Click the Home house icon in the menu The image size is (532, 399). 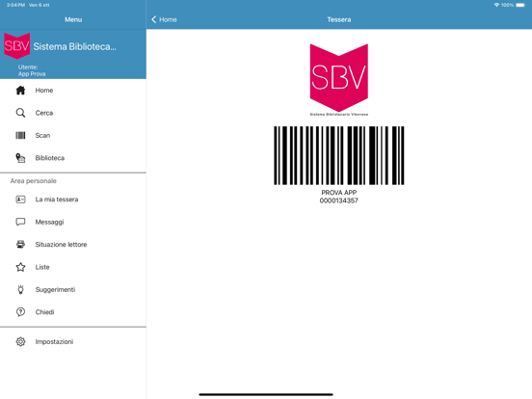pos(20,91)
